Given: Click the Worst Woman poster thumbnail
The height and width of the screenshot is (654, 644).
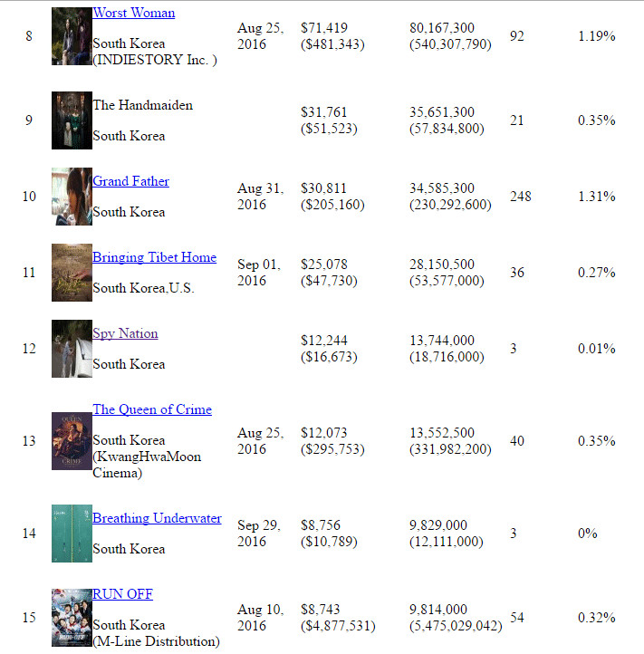Looking at the screenshot, I should (x=72, y=36).
